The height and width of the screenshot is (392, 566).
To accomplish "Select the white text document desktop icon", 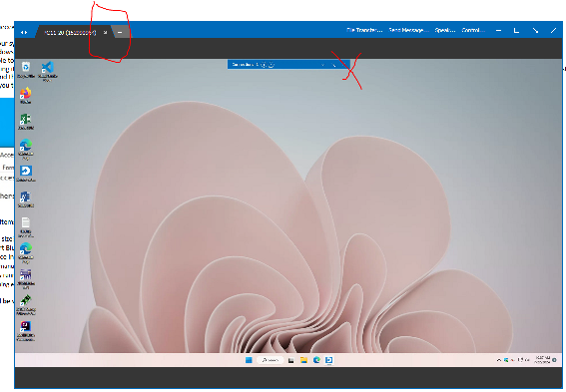I will [26, 227].
